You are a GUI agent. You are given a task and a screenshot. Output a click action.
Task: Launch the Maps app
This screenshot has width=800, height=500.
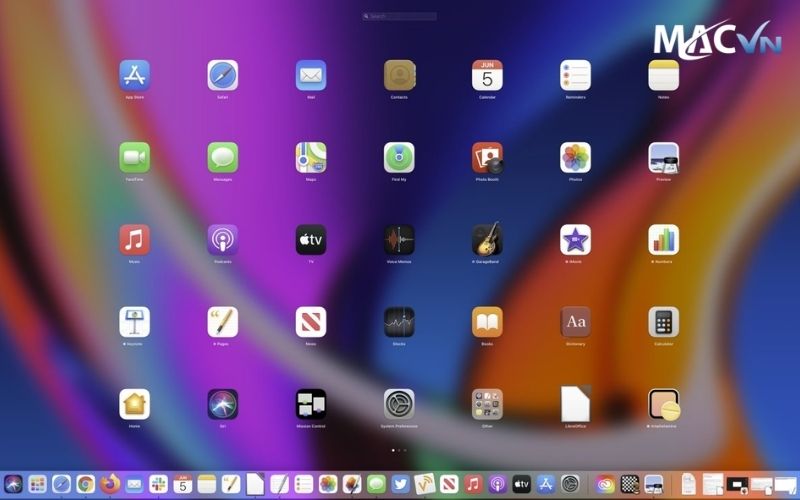(311, 158)
